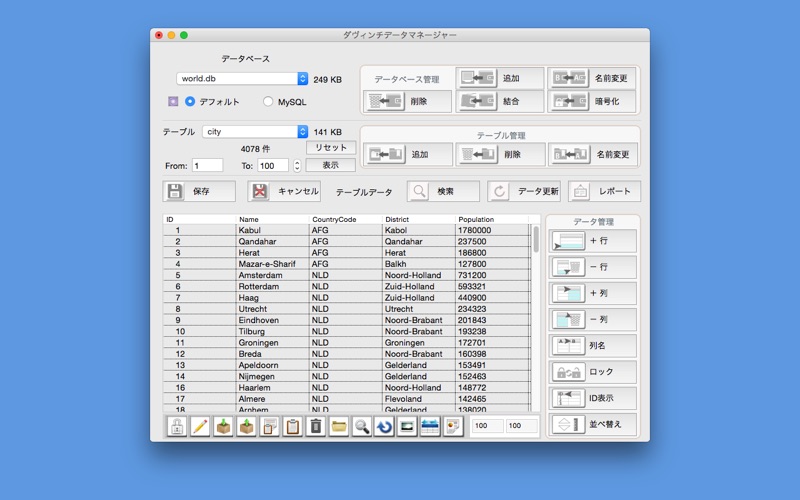800x500 pixels.
Task: Click the 保存 save button with the floppy icon
Action: (199, 191)
